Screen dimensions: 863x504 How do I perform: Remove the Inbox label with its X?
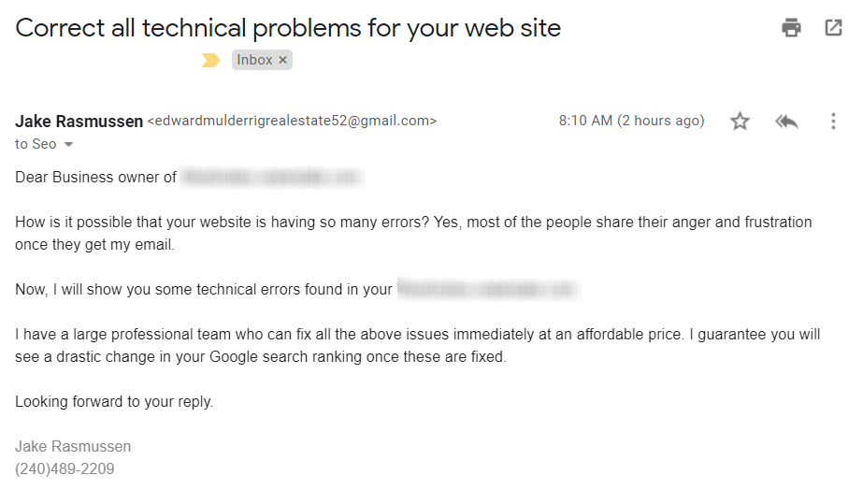(283, 60)
